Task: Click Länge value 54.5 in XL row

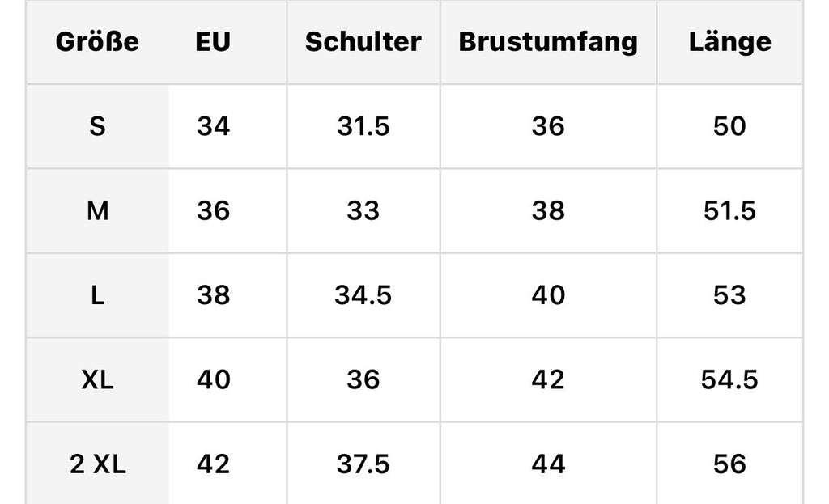Action: tap(729, 379)
